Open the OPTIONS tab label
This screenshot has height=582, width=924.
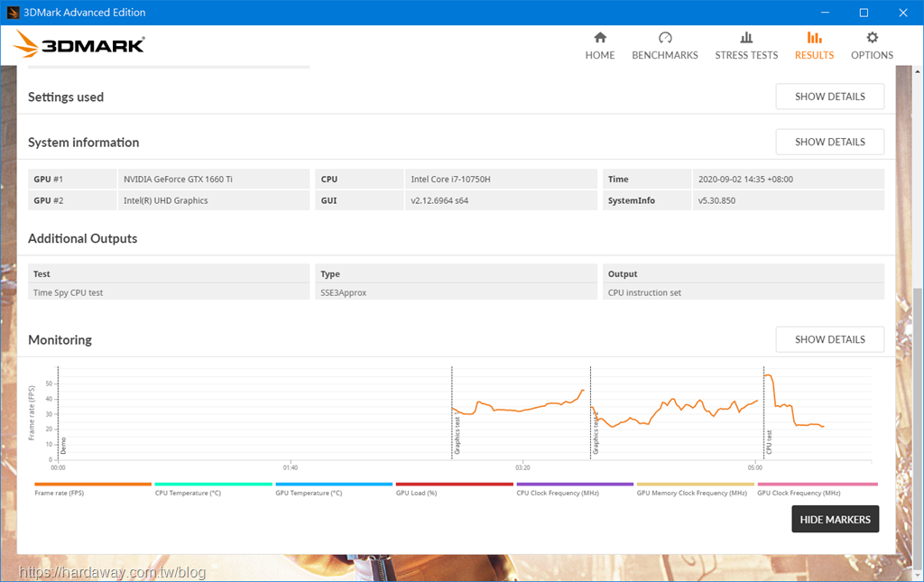(x=873, y=55)
